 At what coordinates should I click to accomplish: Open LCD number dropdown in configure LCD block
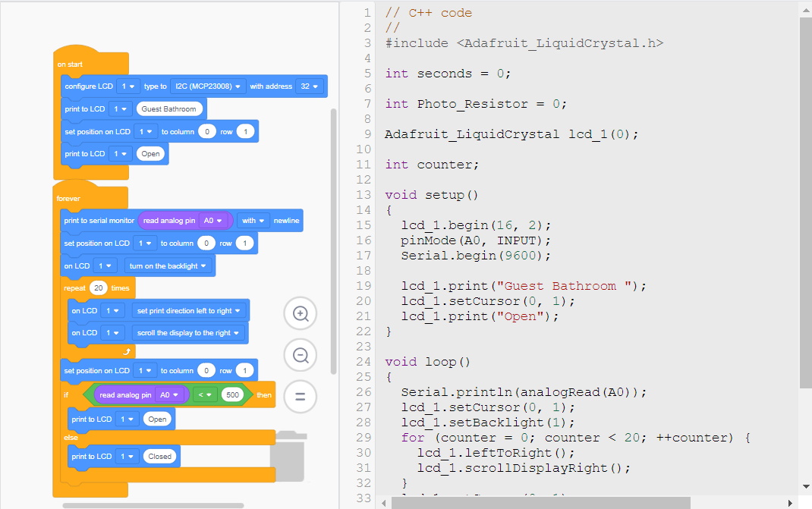(128, 86)
